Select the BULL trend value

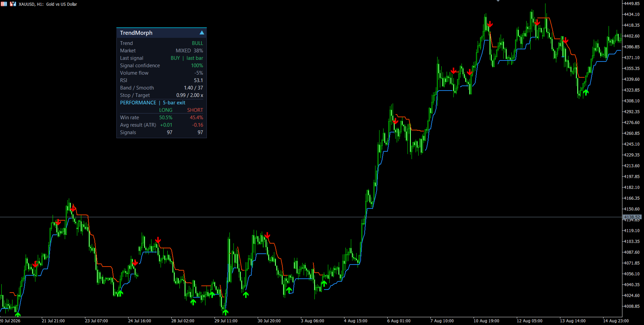pos(197,43)
